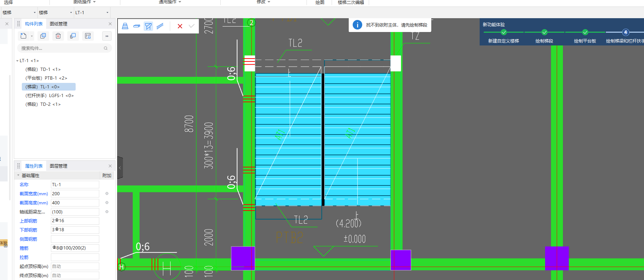This screenshot has width=644, height=280.
Task: Click the 箍筋 value field
Action: (75, 248)
